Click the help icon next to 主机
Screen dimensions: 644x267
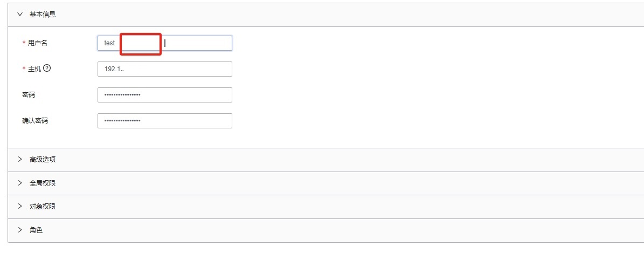pyautogui.click(x=47, y=69)
